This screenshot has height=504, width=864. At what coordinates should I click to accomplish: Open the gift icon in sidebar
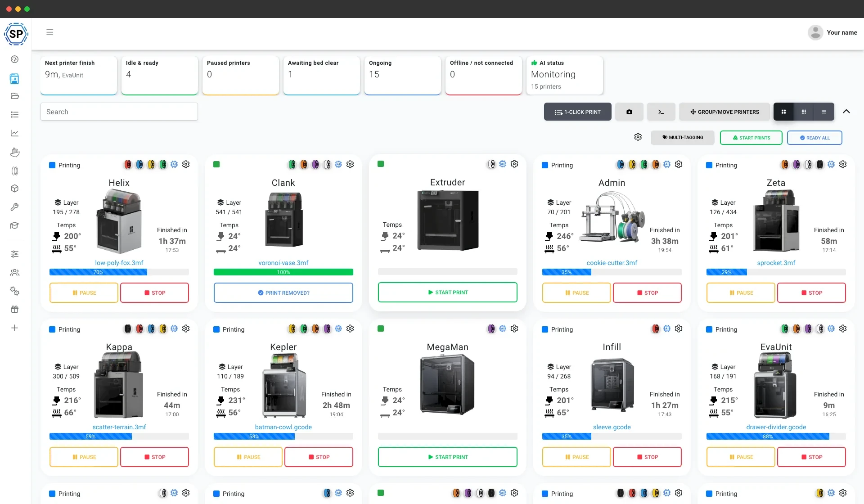(x=14, y=310)
